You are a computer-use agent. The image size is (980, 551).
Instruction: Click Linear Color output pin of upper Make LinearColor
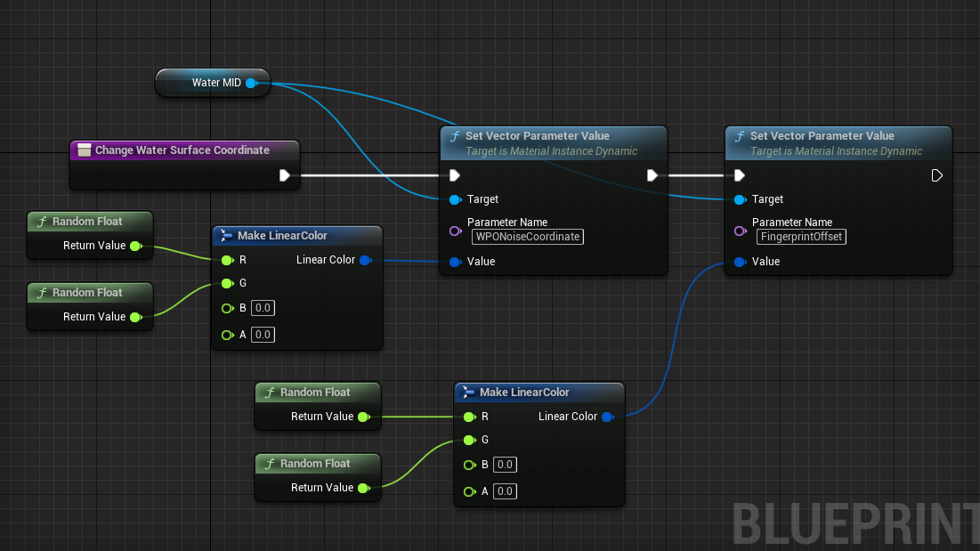click(366, 260)
